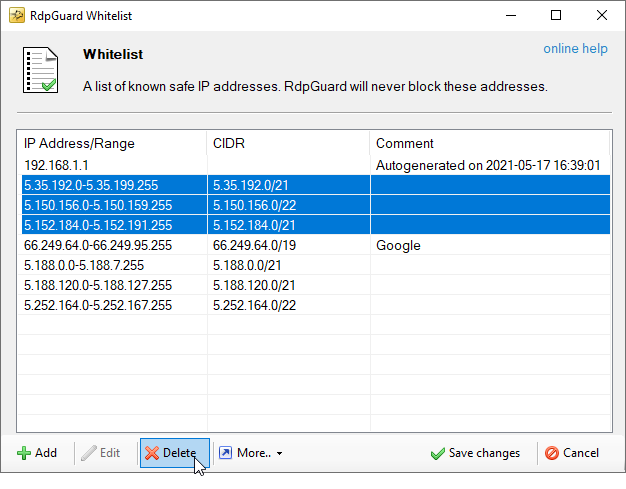Viewport: 626px width, 489px height.
Task: Sort by CIDR column header
Action: click(x=288, y=143)
